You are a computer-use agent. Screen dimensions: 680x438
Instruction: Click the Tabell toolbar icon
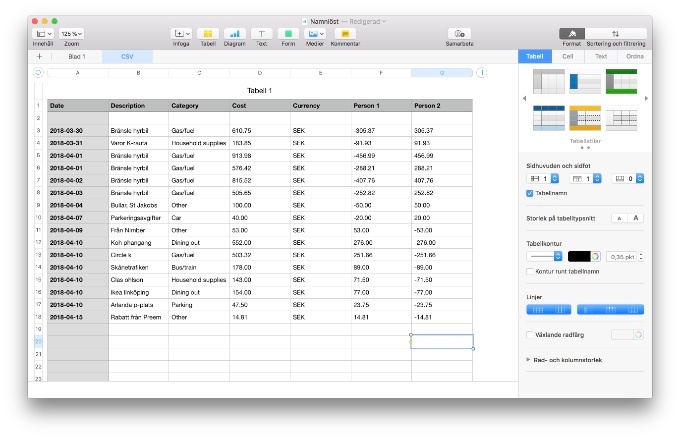pyautogui.click(x=208, y=33)
